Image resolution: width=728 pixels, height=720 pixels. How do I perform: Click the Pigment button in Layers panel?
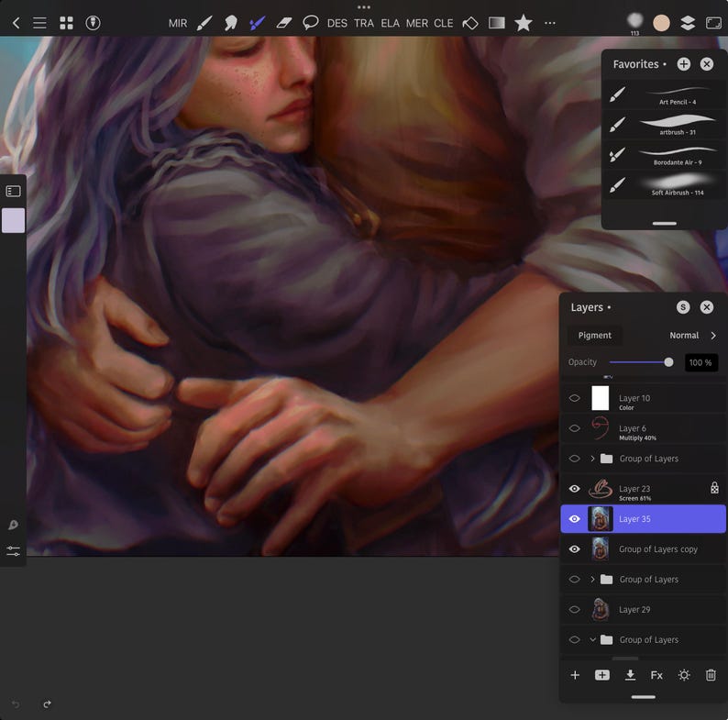594,336
